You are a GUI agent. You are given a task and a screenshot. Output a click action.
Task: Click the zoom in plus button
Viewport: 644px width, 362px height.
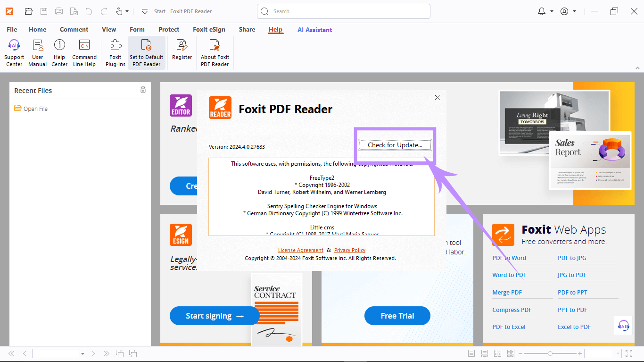[580, 354]
